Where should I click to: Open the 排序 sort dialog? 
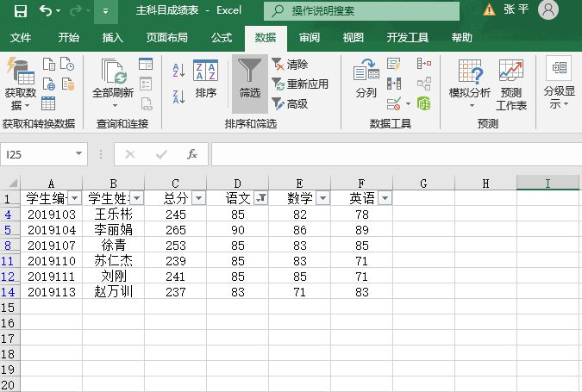pyautogui.click(x=205, y=79)
